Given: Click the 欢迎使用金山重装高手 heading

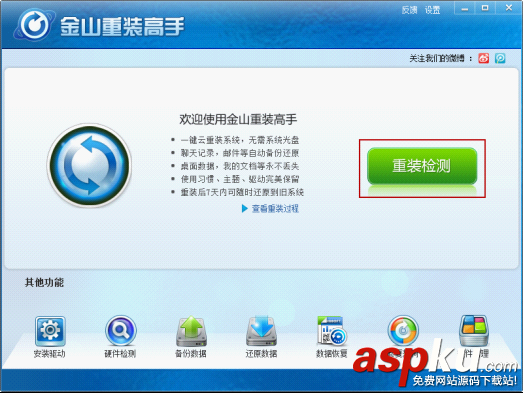Looking at the screenshot, I should (x=238, y=119).
